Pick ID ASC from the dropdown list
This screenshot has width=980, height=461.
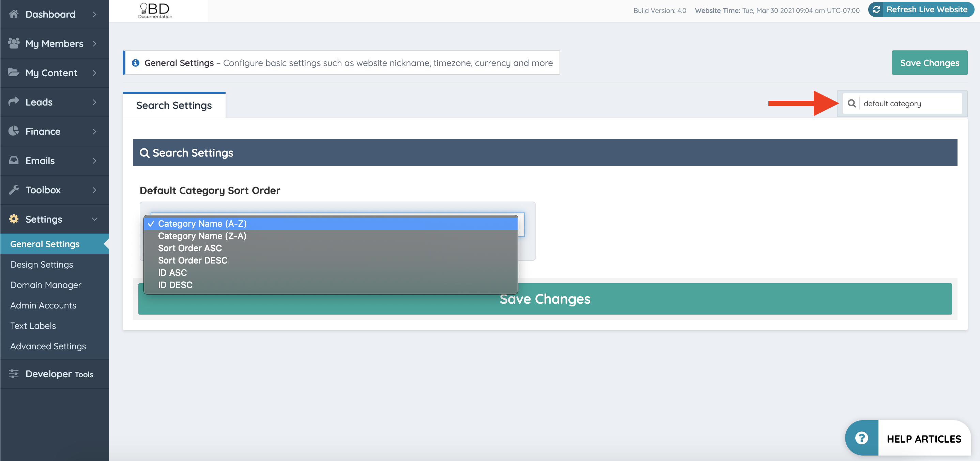[x=172, y=272]
